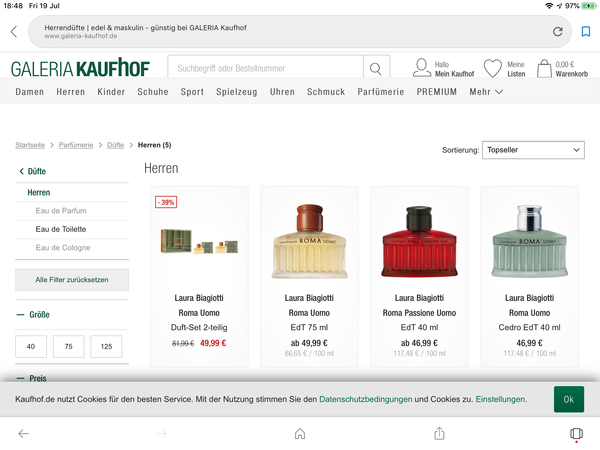
Task: Open Mein Kaufhof account icon
Action: coord(422,68)
